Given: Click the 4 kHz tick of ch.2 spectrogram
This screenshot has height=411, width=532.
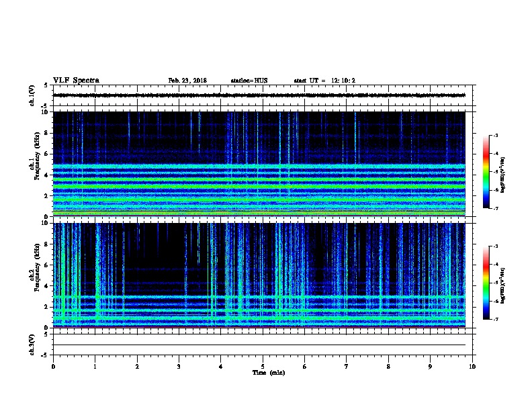Looking at the screenshot, I should 48,286.
